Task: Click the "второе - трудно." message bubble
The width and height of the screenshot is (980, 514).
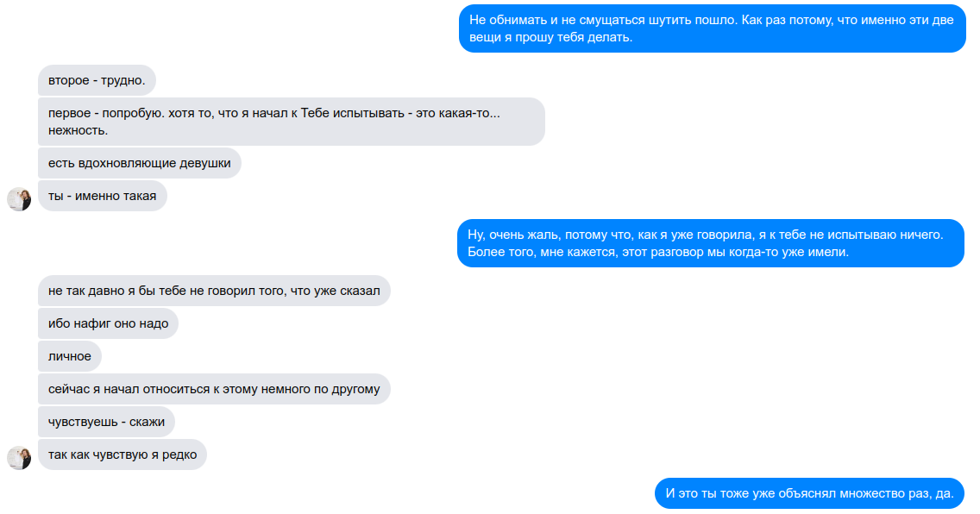Action: (x=97, y=81)
